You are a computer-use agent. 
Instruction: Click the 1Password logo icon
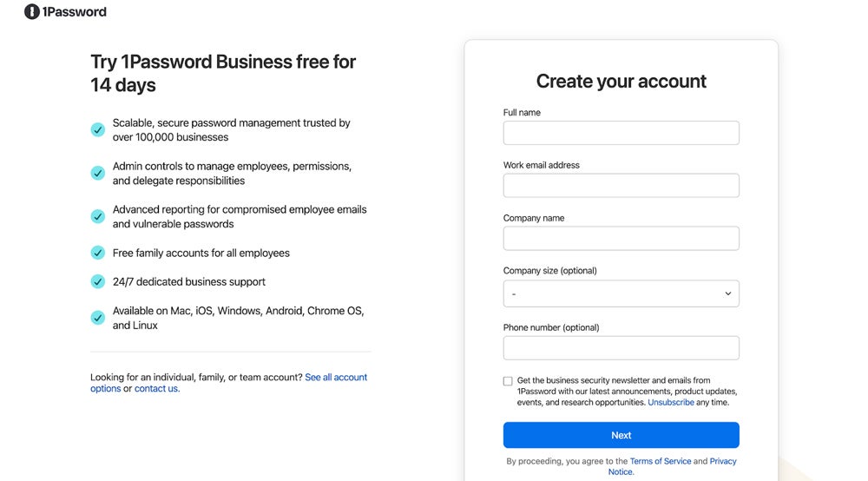pos(32,12)
